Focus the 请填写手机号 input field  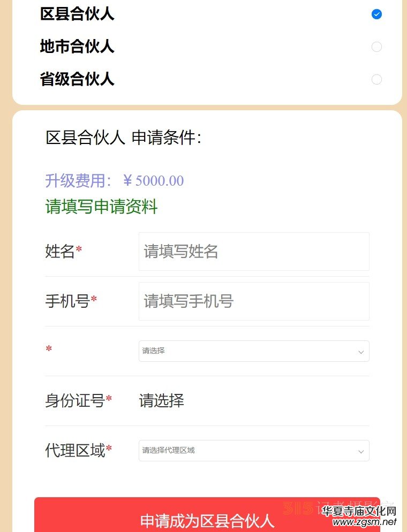tap(254, 301)
